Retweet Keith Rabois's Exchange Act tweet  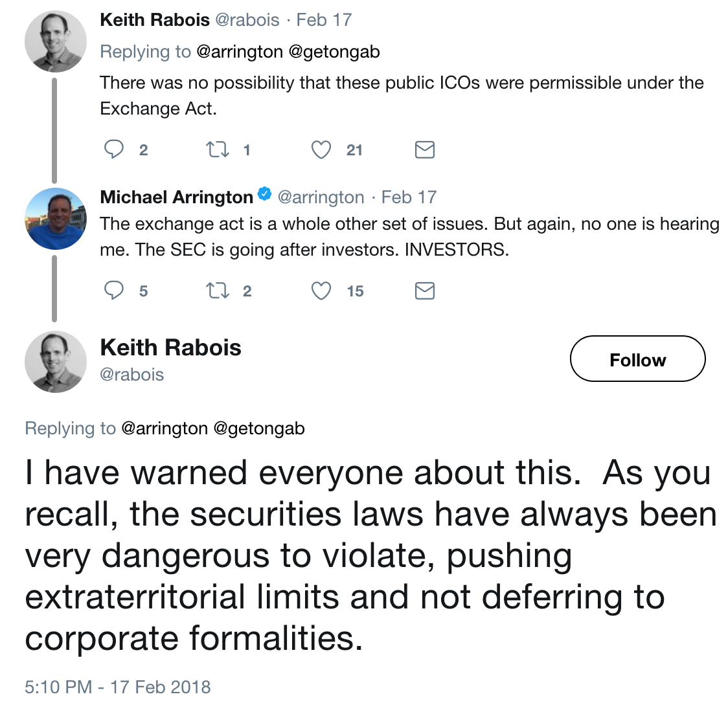(217, 150)
